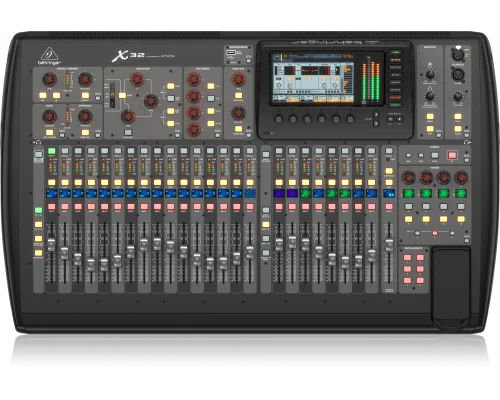Click the first rotary encoder under the display
500x400 pixels.
point(279,119)
